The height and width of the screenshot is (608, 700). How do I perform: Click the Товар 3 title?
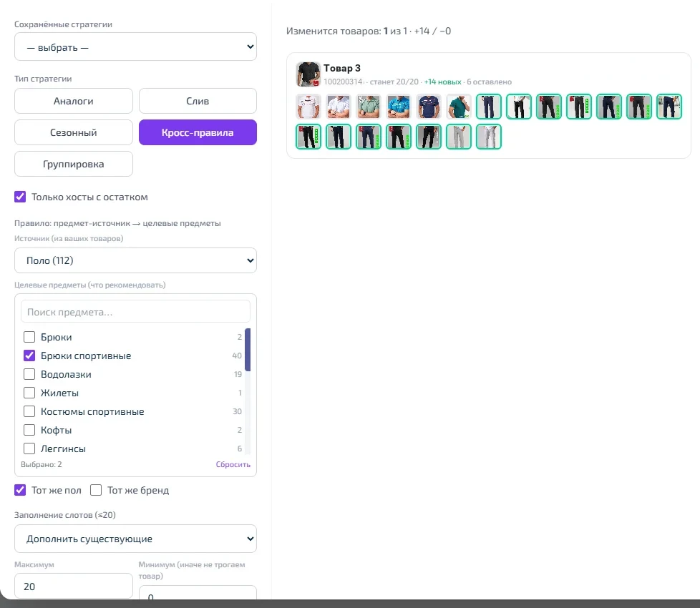click(342, 68)
